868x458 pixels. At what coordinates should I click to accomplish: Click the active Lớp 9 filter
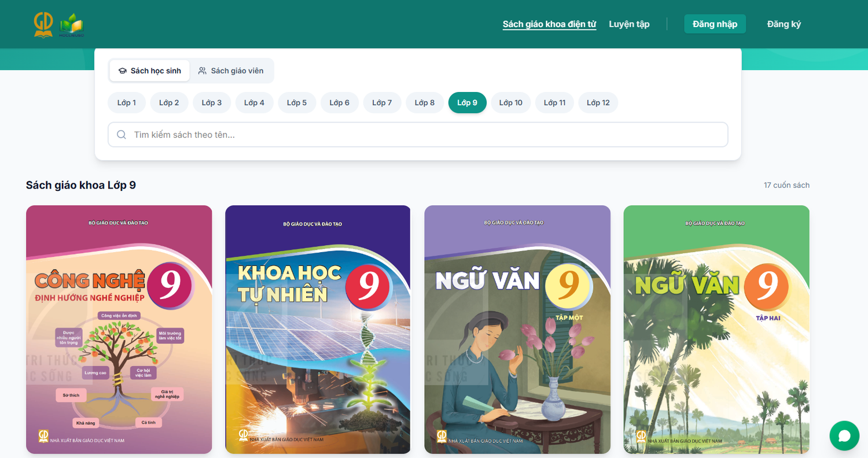click(x=468, y=102)
